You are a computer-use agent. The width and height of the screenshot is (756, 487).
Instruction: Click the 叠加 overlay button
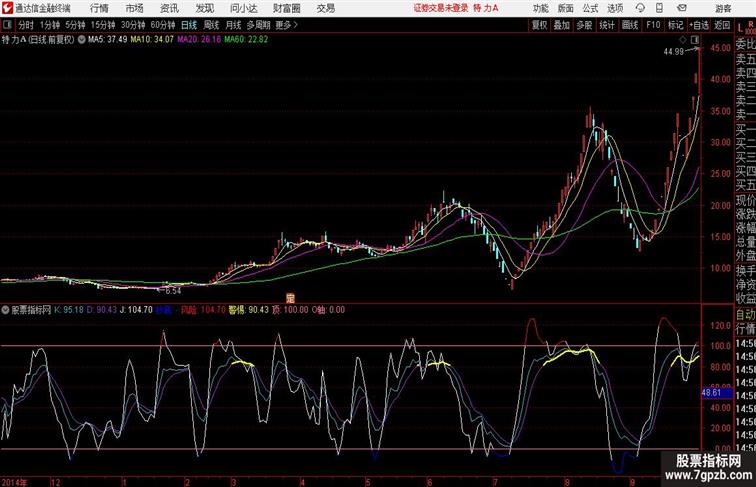click(x=562, y=25)
